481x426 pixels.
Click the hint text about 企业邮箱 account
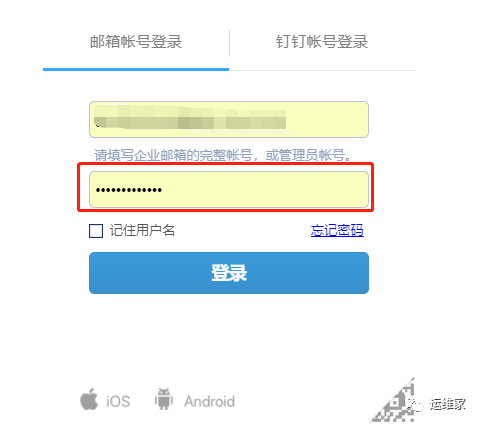click(x=222, y=155)
